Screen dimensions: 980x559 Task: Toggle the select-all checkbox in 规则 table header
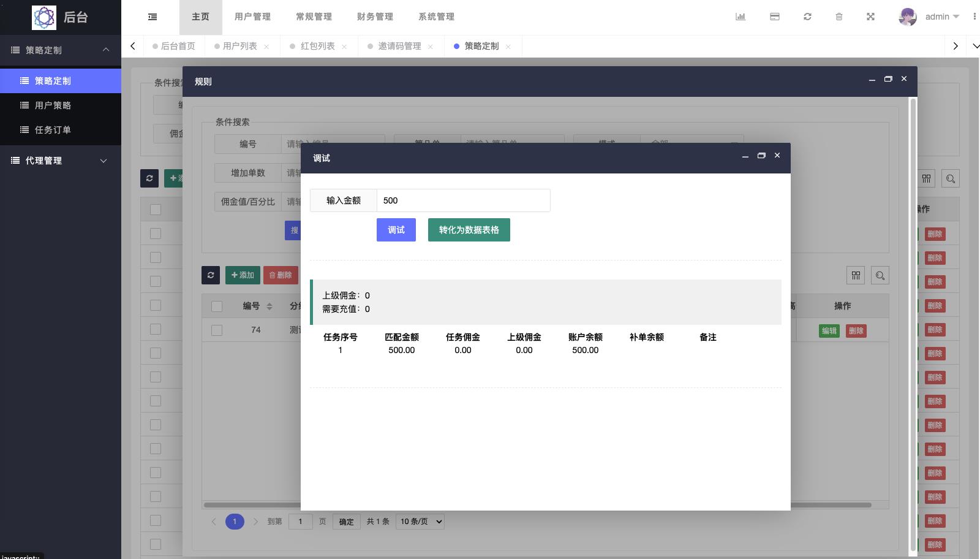(217, 306)
